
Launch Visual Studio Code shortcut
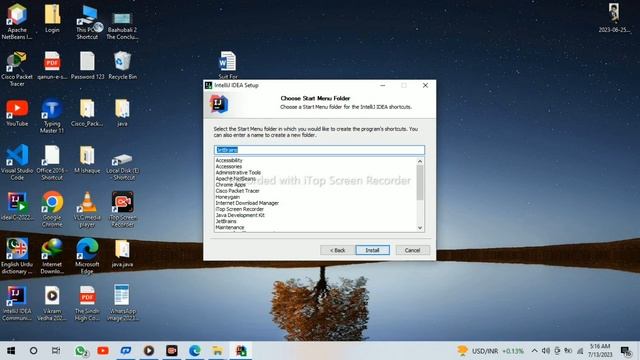pyautogui.click(x=17, y=162)
